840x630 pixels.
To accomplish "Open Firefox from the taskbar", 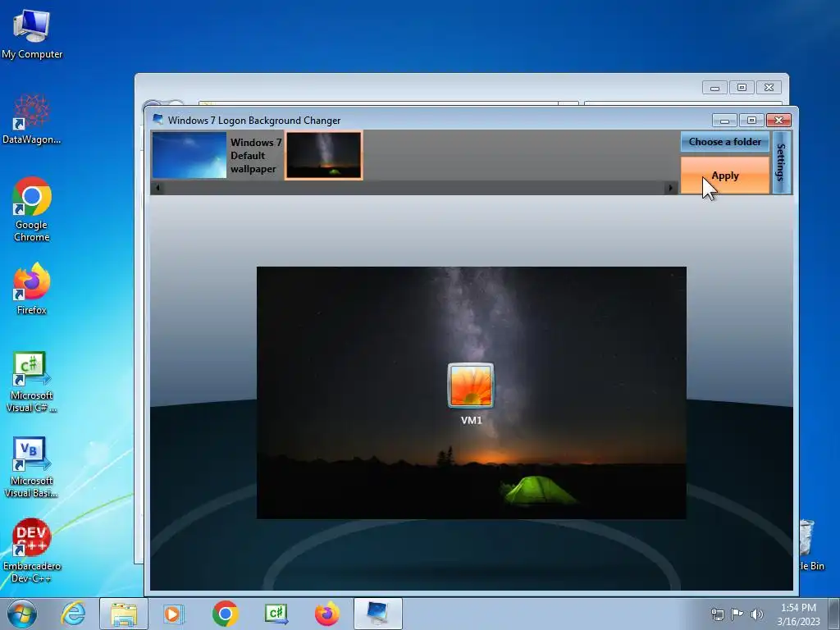I will click(326, 614).
